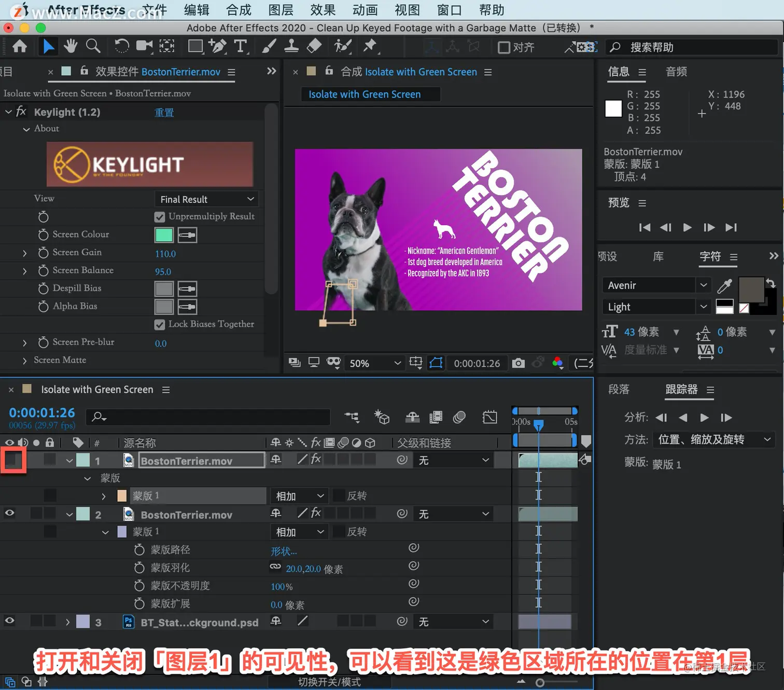The height and width of the screenshot is (690, 784).
Task: Choose the Roto Brush tool
Action: (x=343, y=47)
